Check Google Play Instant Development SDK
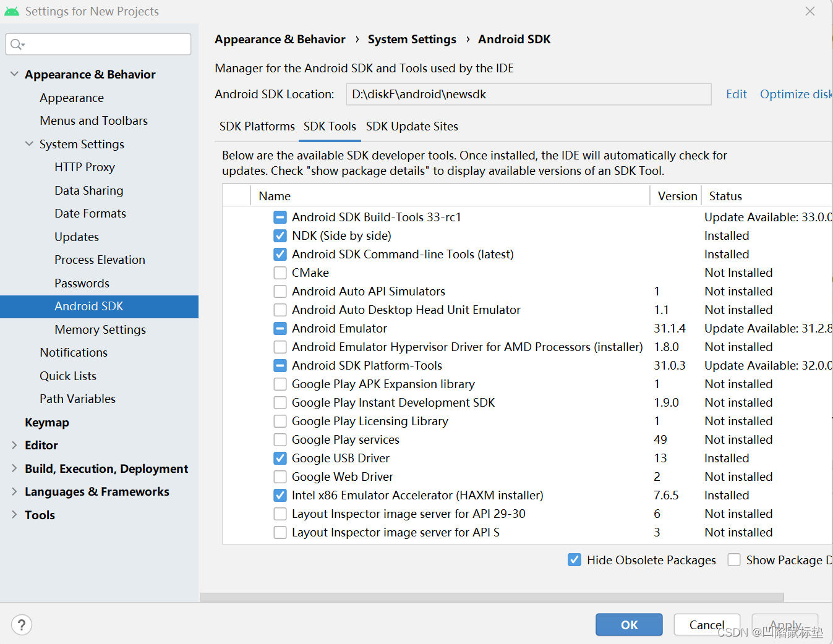This screenshot has height=644, width=833. point(280,402)
